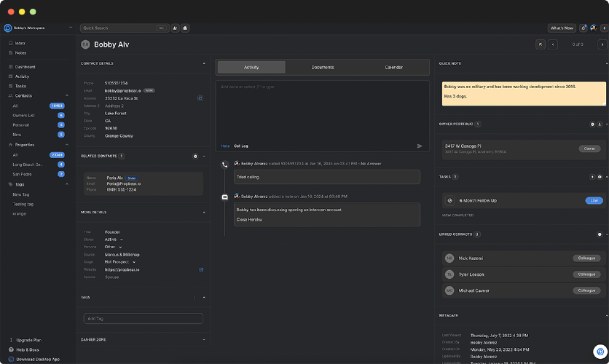Click the add contact icon next to Quick Search

tap(176, 28)
